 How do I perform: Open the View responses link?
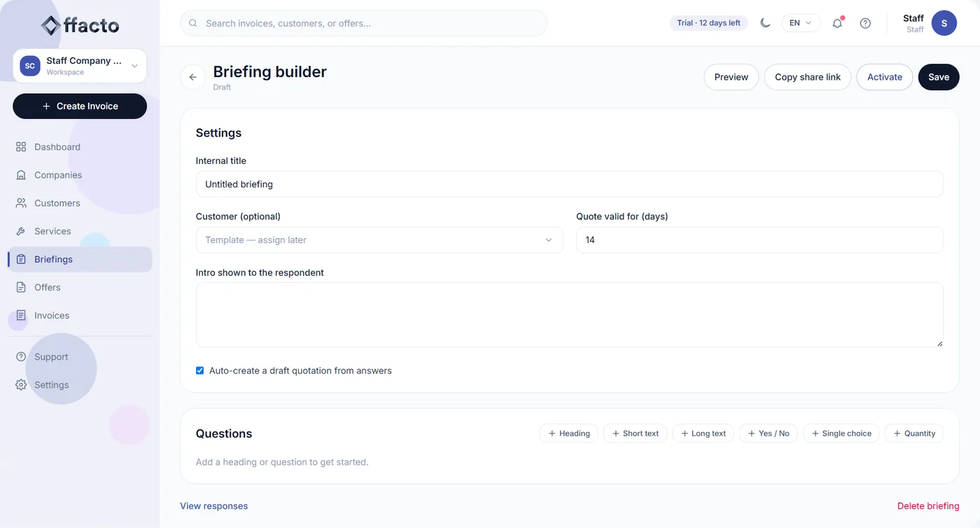(x=214, y=506)
